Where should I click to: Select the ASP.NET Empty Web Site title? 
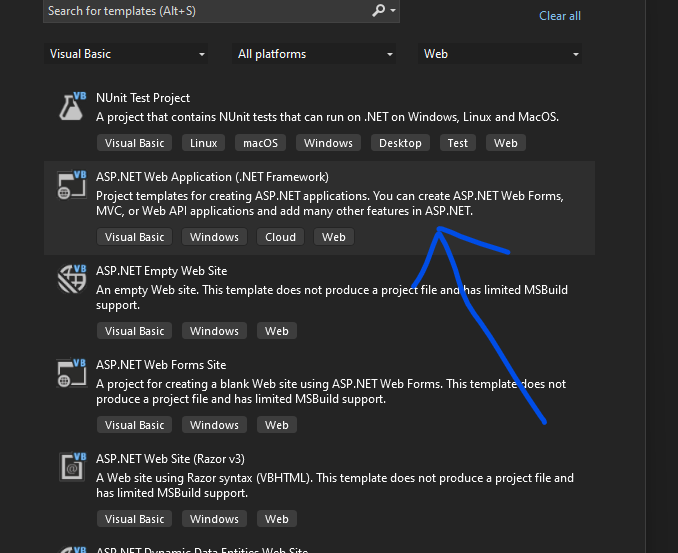(x=161, y=271)
